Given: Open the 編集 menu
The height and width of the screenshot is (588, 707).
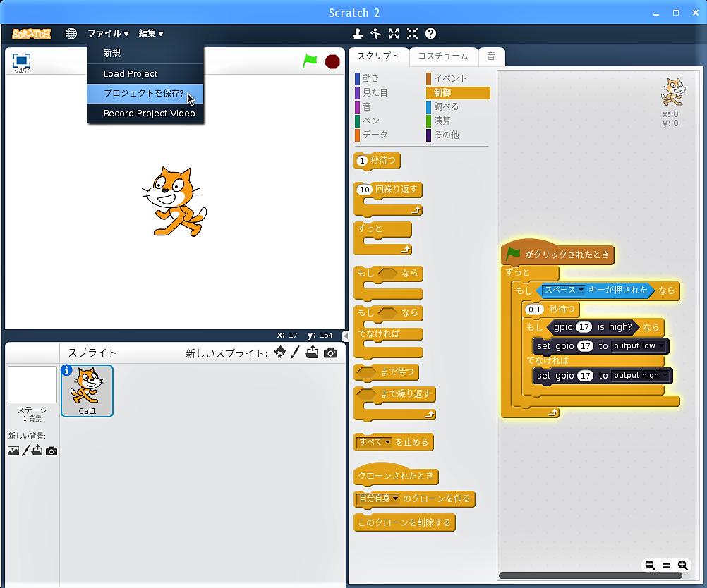Looking at the screenshot, I should 151,33.
